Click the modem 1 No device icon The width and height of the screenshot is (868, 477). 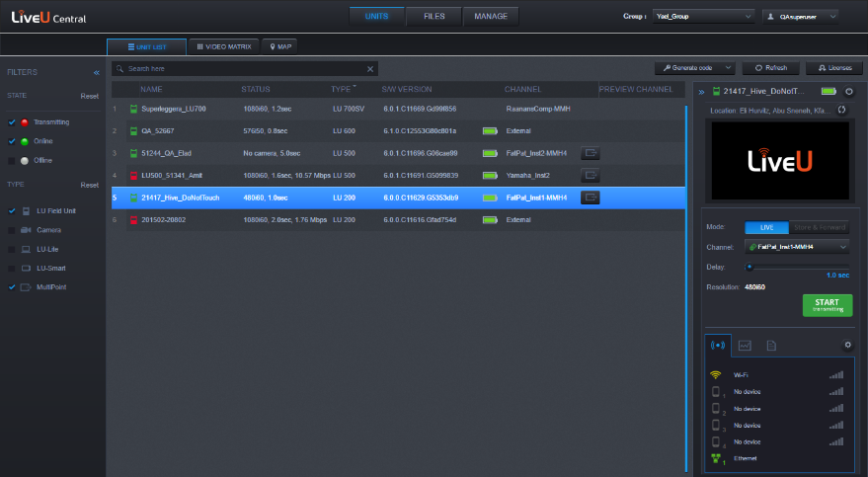pyautogui.click(x=716, y=392)
